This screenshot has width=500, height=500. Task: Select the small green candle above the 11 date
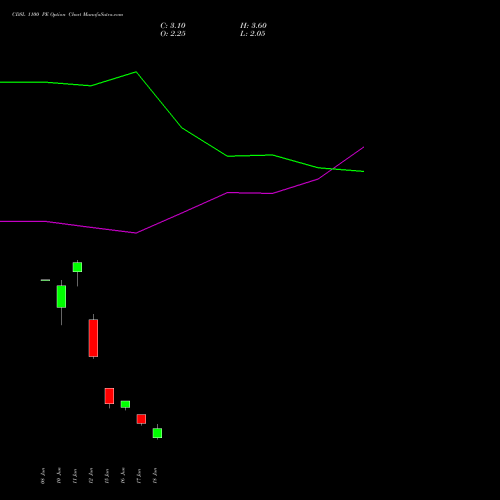click(x=77, y=267)
